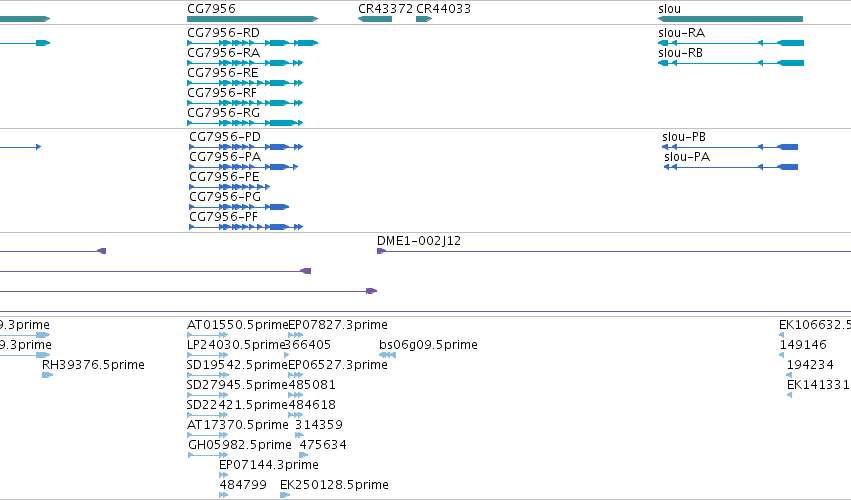Click the bs06g09.5prime arrow glyphs
The width and height of the screenshot is (851, 500).
388,355
